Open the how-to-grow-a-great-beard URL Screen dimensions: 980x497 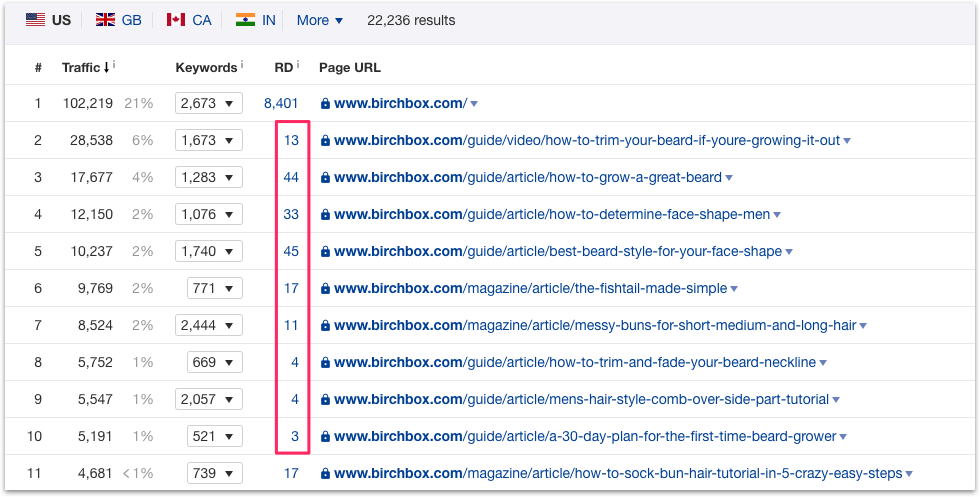528,177
